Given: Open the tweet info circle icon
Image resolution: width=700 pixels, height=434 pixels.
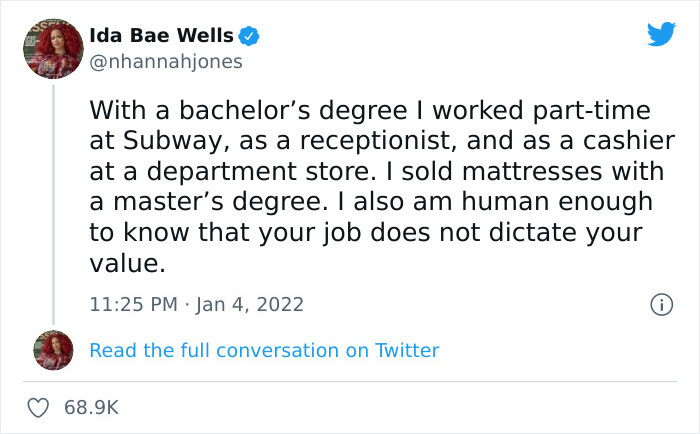Looking at the screenshot, I should 660,303.
